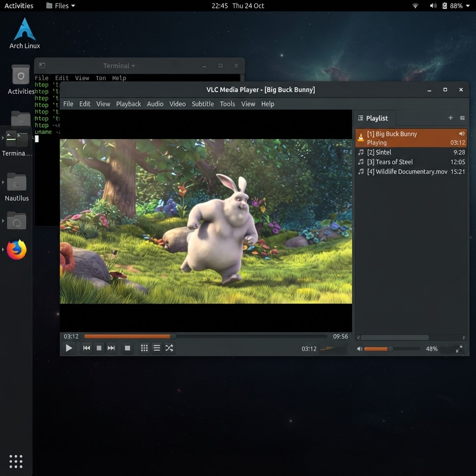Image resolution: width=476 pixels, height=476 pixels.
Task: Click the Wi-Fi icon in the top bar
Action: pos(415,6)
